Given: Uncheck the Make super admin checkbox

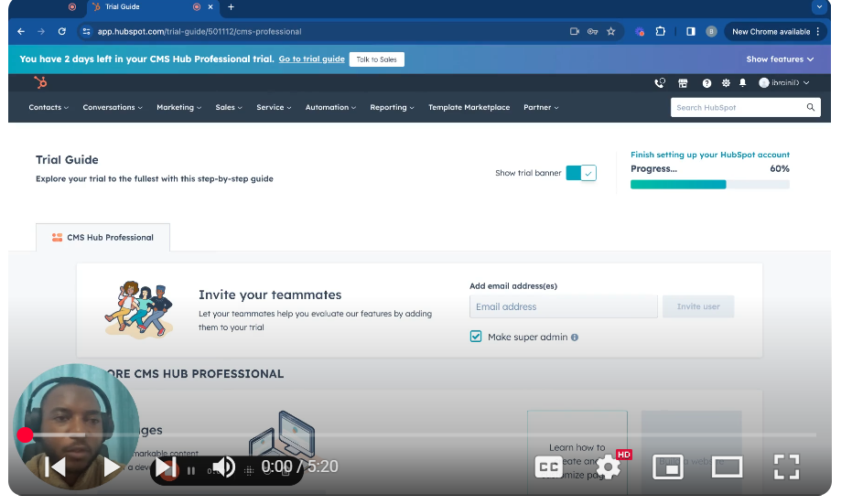Looking at the screenshot, I should coord(476,337).
